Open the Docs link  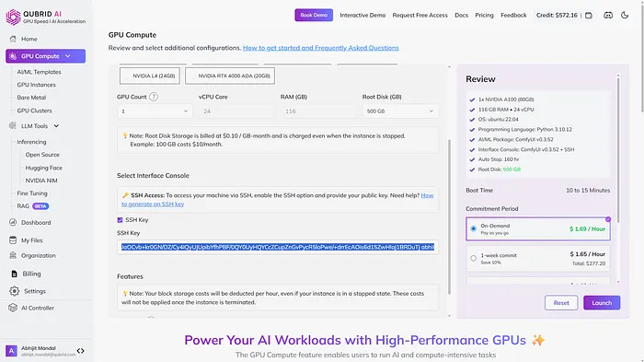[x=461, y=16]
